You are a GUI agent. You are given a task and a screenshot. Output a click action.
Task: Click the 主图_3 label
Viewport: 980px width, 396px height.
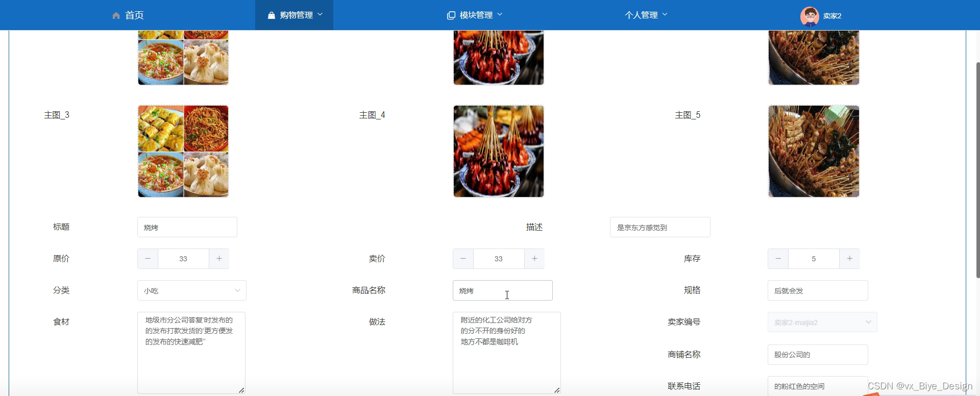click(x=57, y=115)
